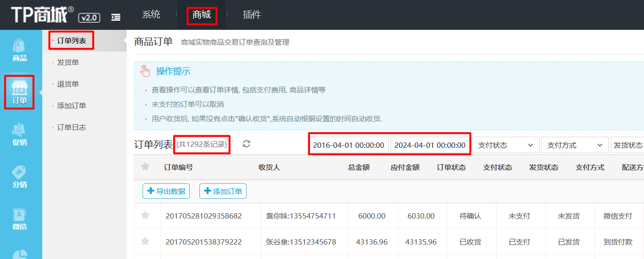Click the TP商城 logo
The height and width of the screenshot is (259, 644).
tap(42, 15)
